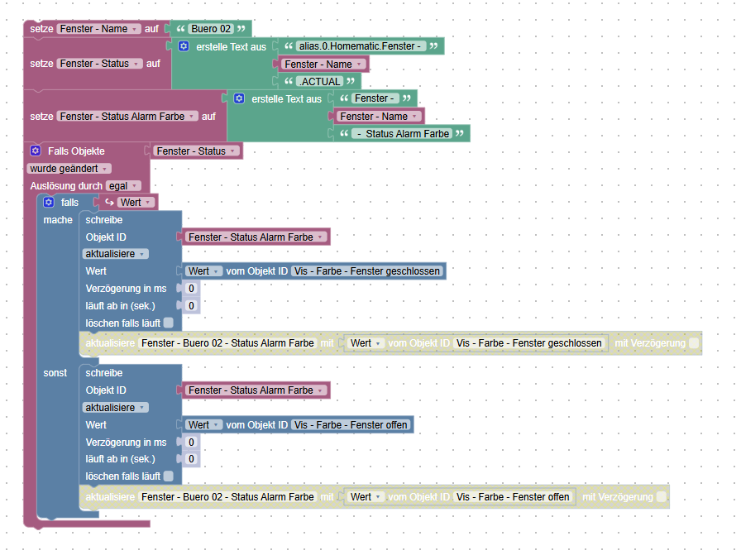The width and height of the screenshot is (741, 560).
Task: Edit 'läuft ab in (sek.)' value in mache block
Action: [x=191, y=306]
